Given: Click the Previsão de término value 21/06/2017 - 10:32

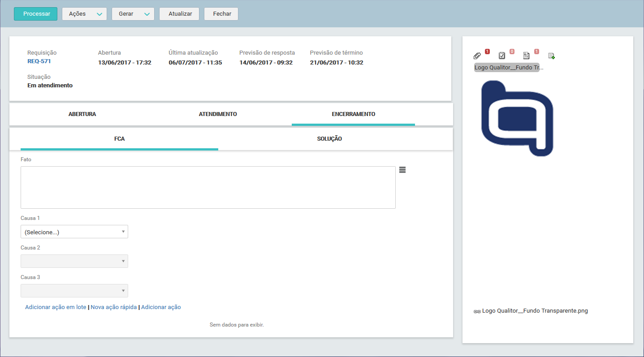Looking at the screenshot, I should click(x=337, y=63).
